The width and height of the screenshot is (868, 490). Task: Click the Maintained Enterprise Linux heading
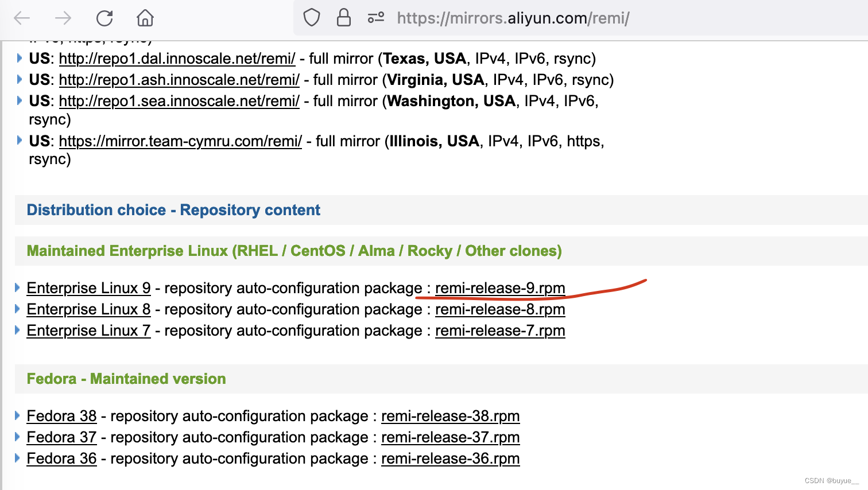tap(294, 251)
